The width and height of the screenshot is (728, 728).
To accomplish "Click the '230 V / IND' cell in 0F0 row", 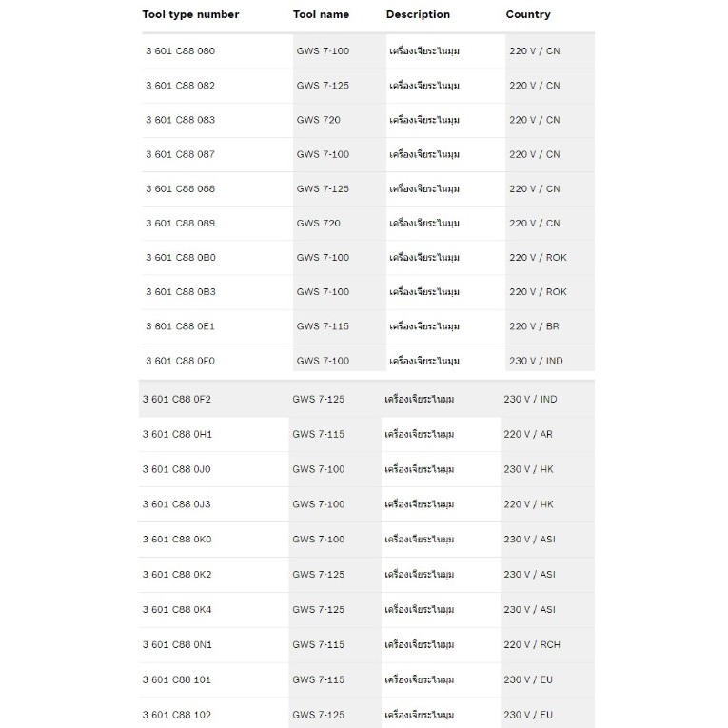I will tap(536, 361).
